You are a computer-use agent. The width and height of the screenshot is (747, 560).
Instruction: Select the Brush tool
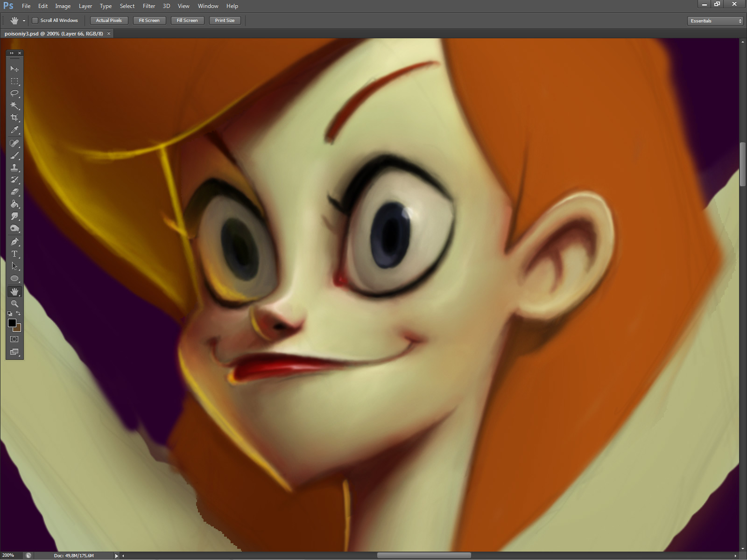(x=14, y=155)
